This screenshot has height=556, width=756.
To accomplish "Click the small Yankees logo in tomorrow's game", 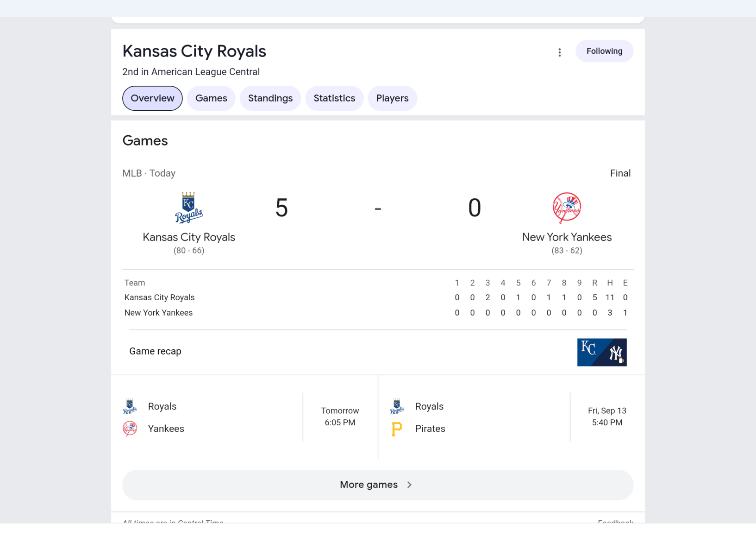I will click(130, 429).
